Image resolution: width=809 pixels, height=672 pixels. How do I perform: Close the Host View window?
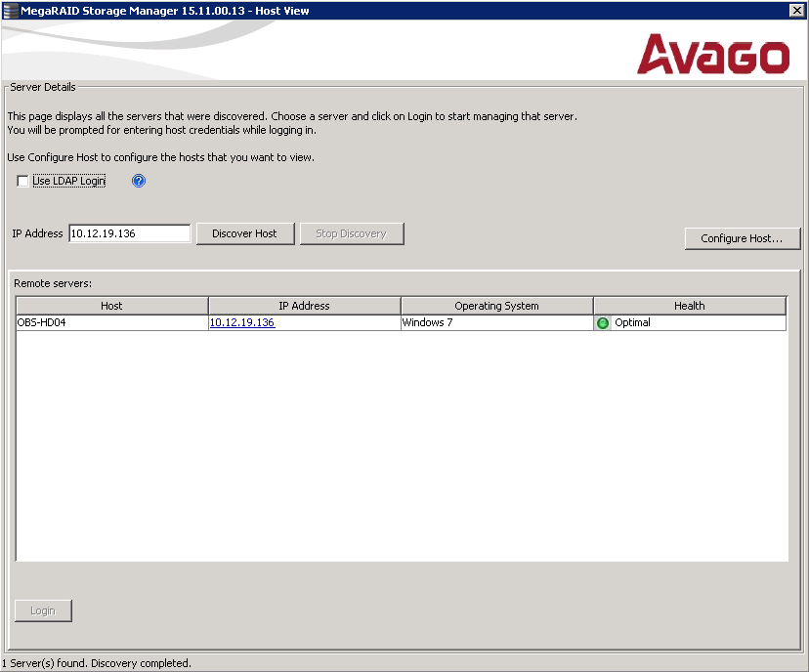(x=796, y=11)
